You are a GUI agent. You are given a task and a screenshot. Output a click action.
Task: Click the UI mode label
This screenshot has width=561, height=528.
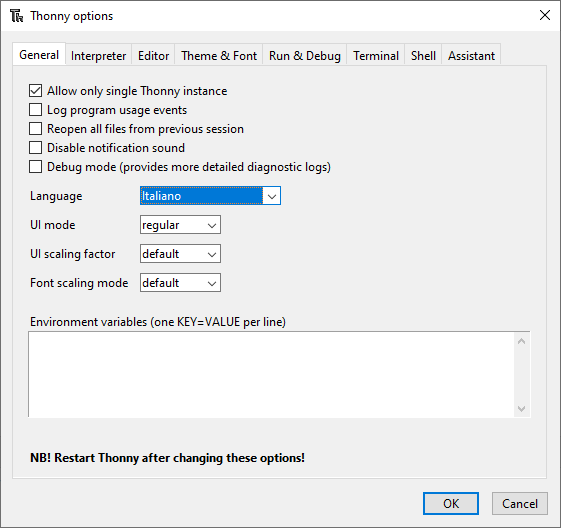click(53, 225)
